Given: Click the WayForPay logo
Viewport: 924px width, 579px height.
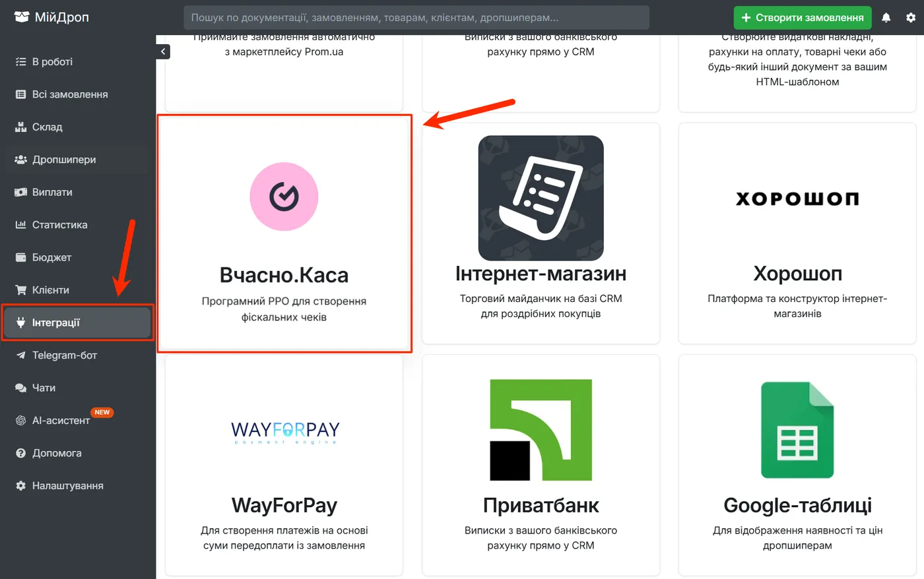Looking at the screenshot, I should point(285,431).
